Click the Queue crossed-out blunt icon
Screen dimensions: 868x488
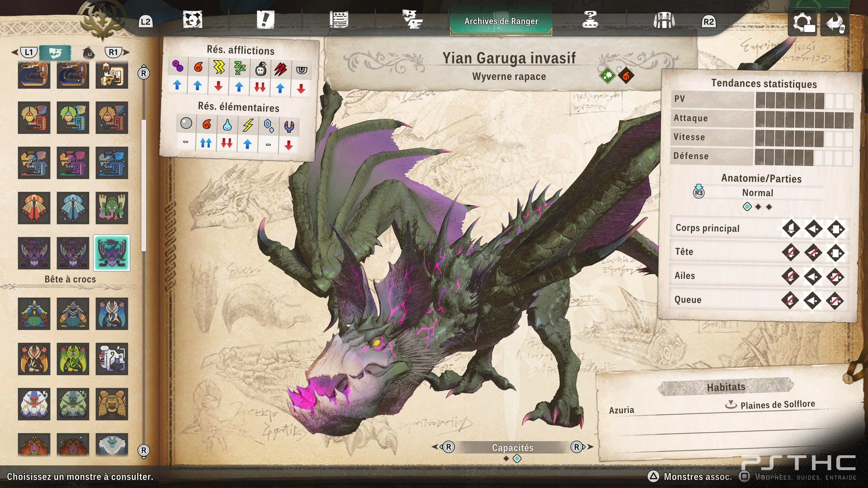tap(835, 301)
